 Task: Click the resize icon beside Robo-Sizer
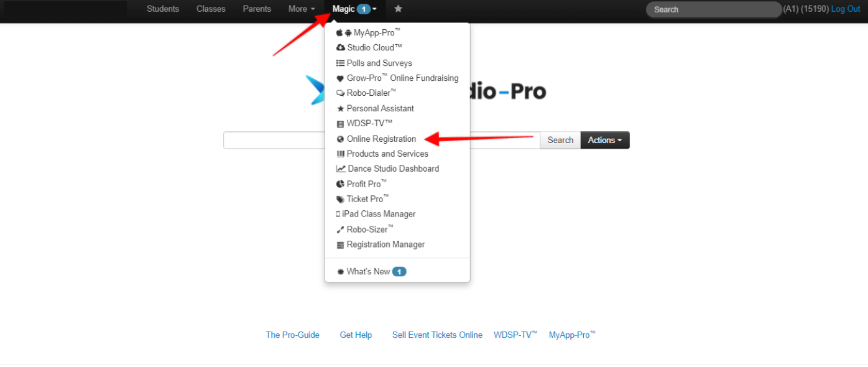point(340,230)
